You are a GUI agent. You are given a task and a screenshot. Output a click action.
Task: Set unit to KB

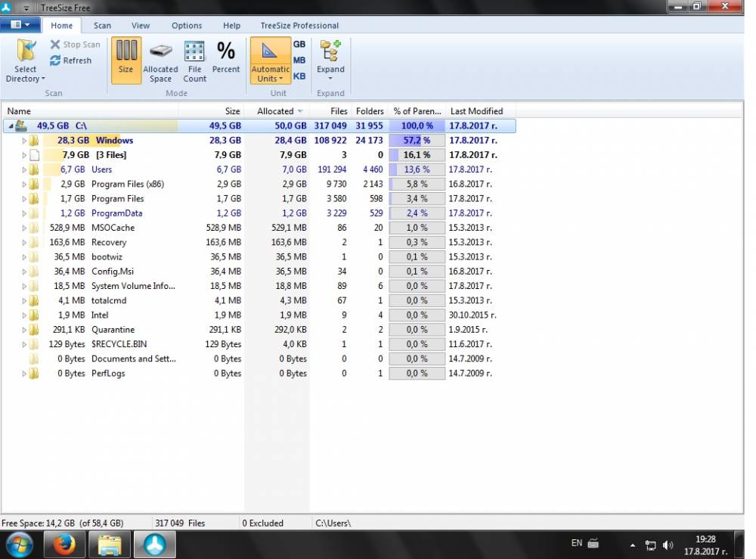click(x=299, y=76)
